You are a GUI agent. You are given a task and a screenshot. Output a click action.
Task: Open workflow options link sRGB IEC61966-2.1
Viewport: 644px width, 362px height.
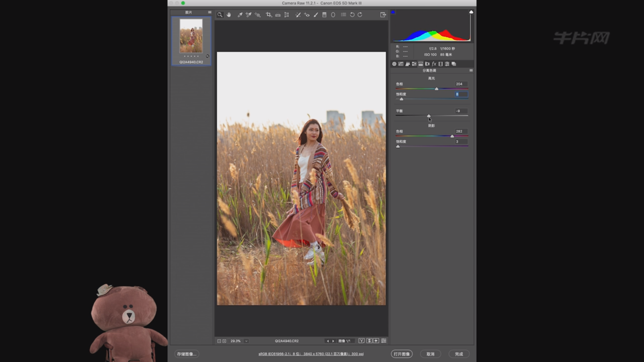point(311,354)
